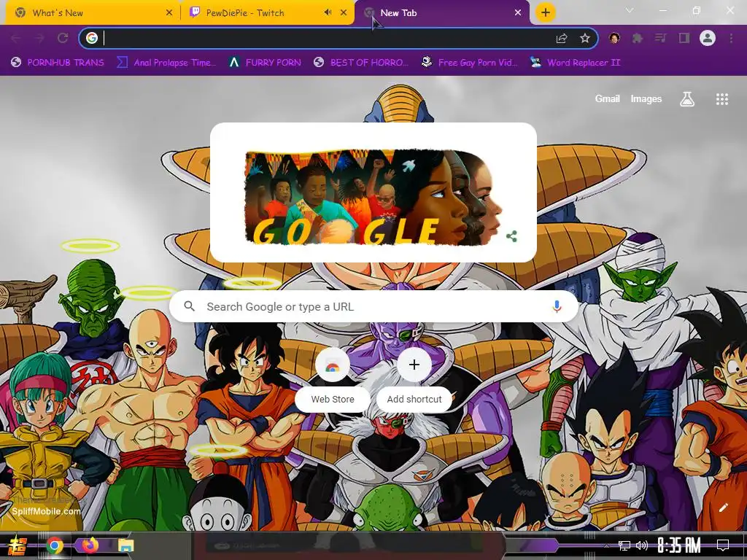
Task: Open the Windows Start button
Action: 18,545
